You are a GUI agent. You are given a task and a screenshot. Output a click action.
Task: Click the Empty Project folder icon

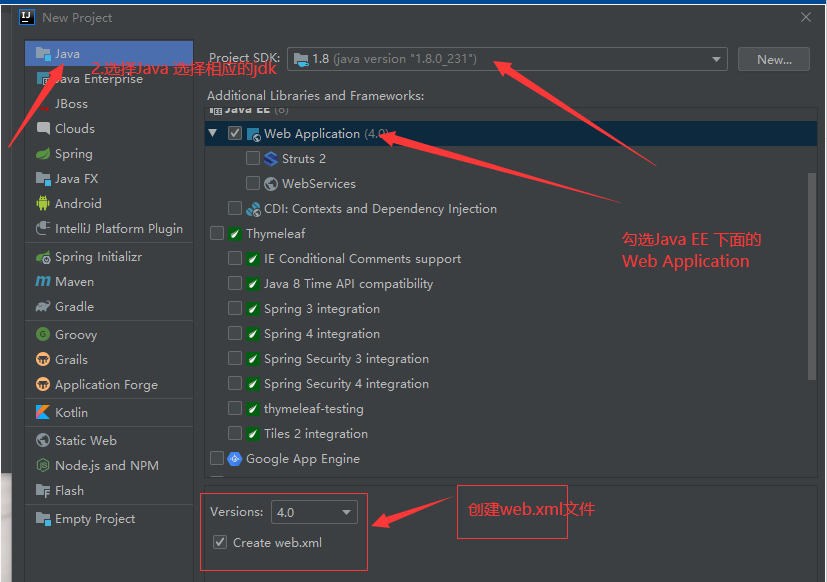tap(43, 518)
